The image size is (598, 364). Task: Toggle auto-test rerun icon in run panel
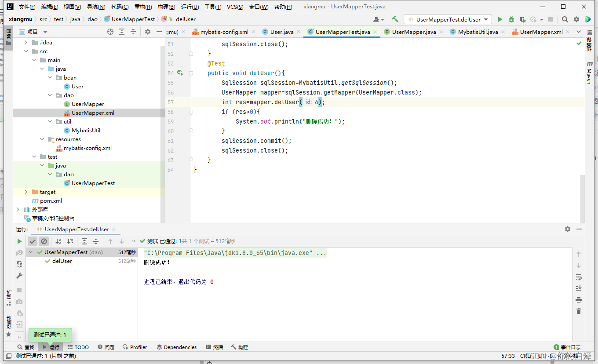[x=19, y=264]
